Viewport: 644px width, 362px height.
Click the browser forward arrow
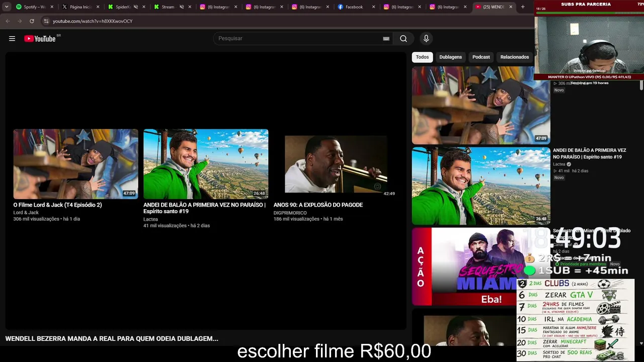pyautogui.click(x=20, y=21)
